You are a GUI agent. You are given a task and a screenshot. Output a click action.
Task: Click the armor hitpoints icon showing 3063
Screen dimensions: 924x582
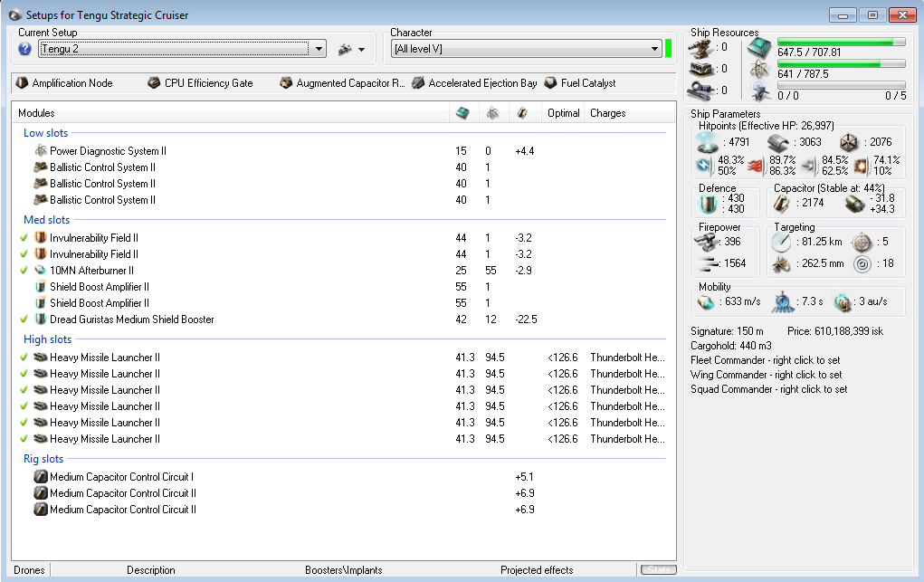[x=778, y=143]
